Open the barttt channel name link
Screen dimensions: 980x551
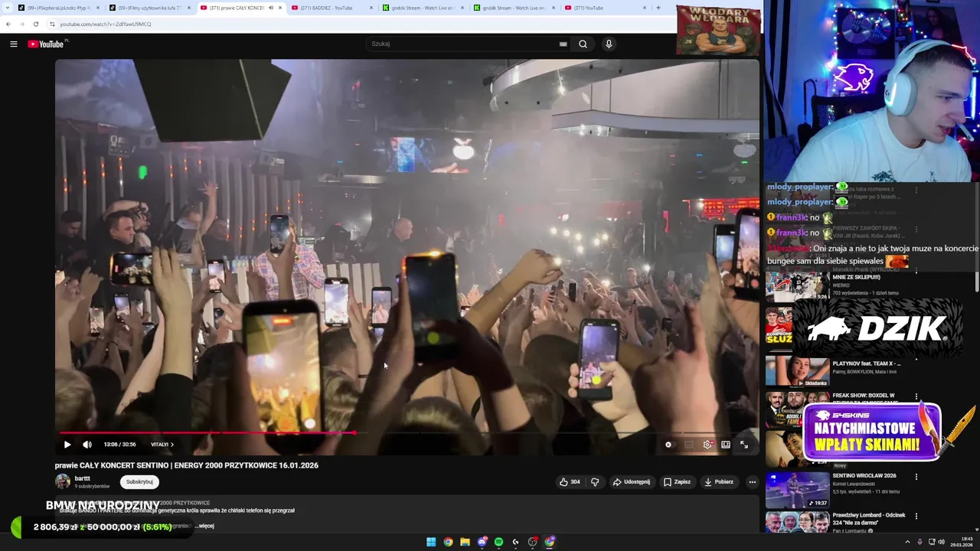click(83, 478)
